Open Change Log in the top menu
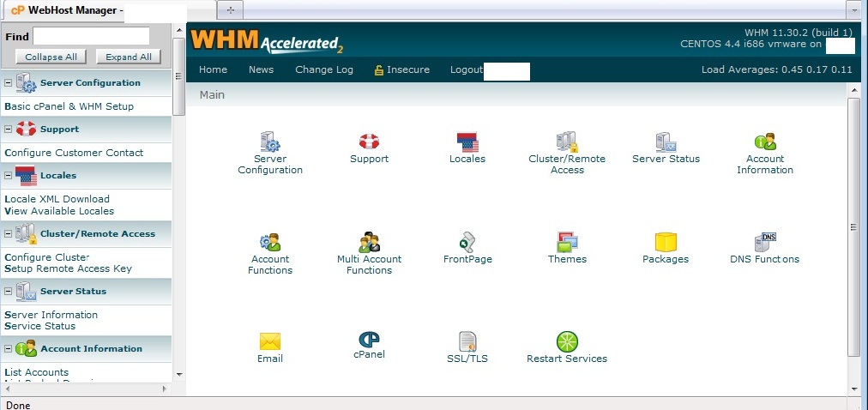 (x=324, y=69)
